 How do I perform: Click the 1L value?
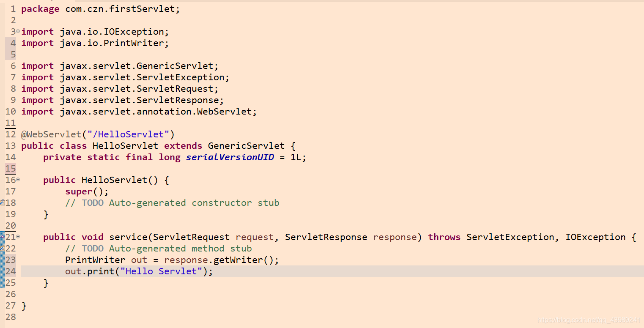click(x=296, y=157)
